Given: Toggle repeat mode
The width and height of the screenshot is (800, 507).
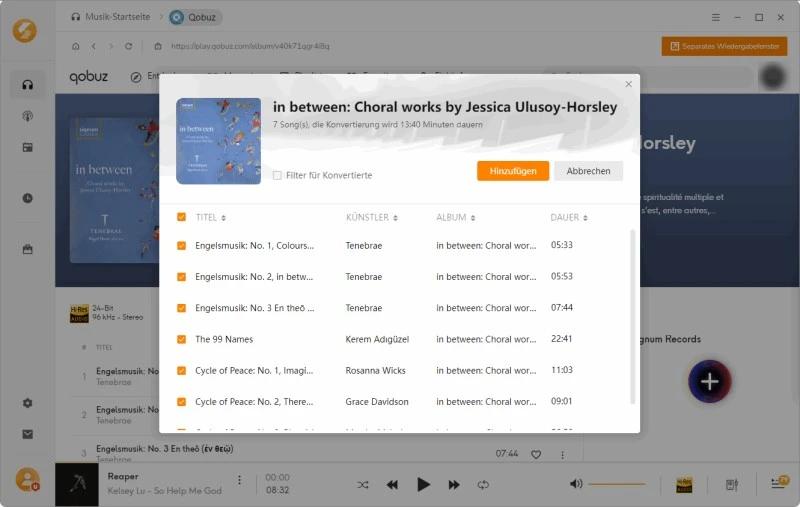Looking at the screenshot, I should click(483, 485).
